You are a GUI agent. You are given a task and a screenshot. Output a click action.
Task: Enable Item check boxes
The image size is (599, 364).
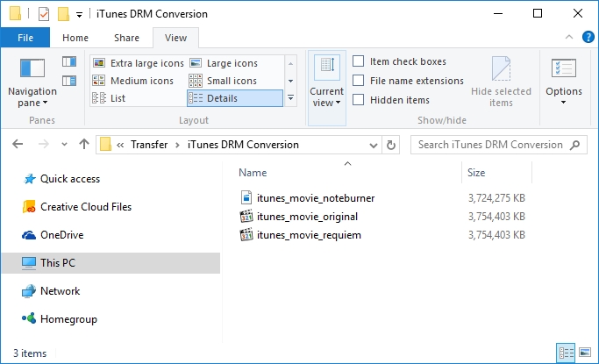(358, 61)
